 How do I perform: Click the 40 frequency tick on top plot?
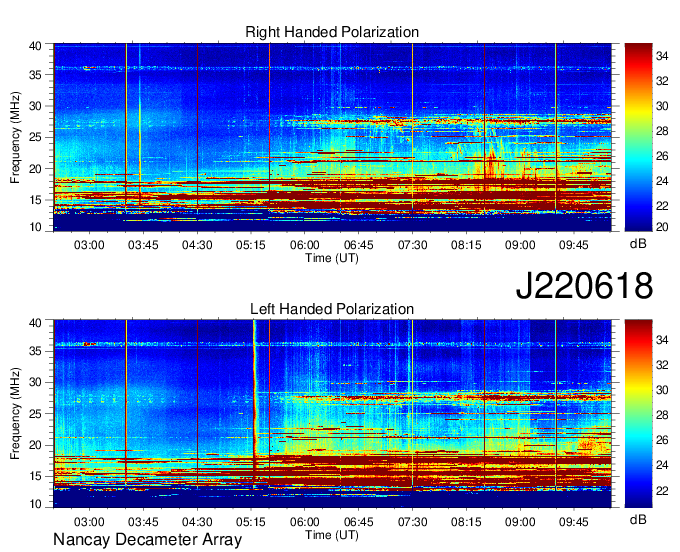click(x=35, y=46)
